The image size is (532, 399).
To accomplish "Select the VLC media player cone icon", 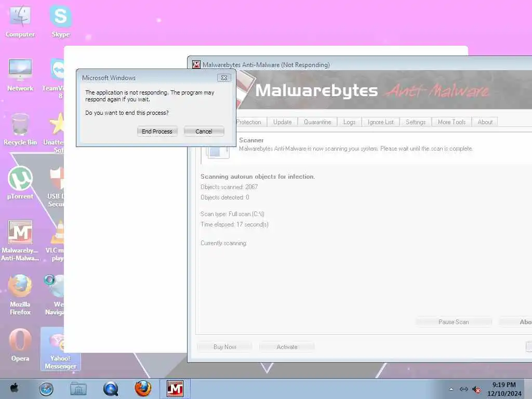I will click(x=55, y=241).
